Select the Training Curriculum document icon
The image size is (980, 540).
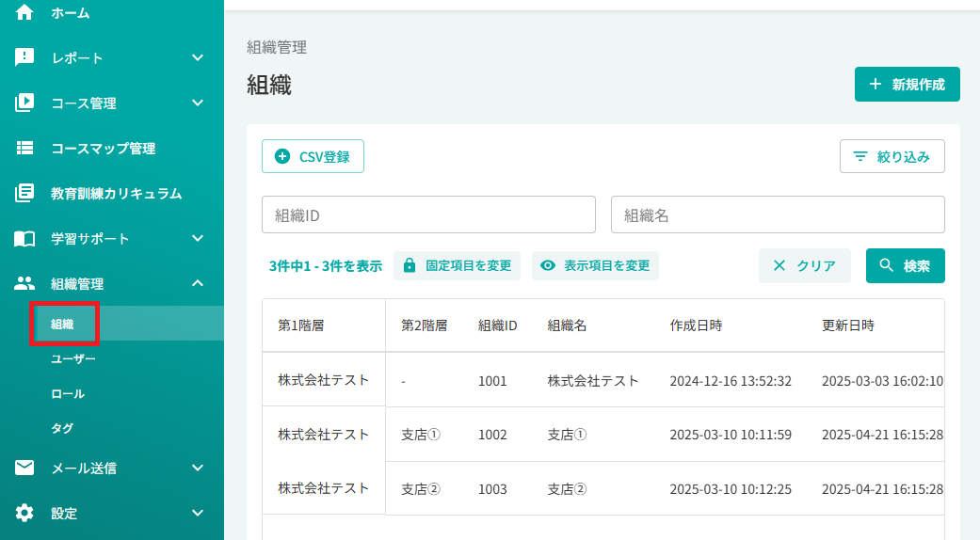coord(24,193)
